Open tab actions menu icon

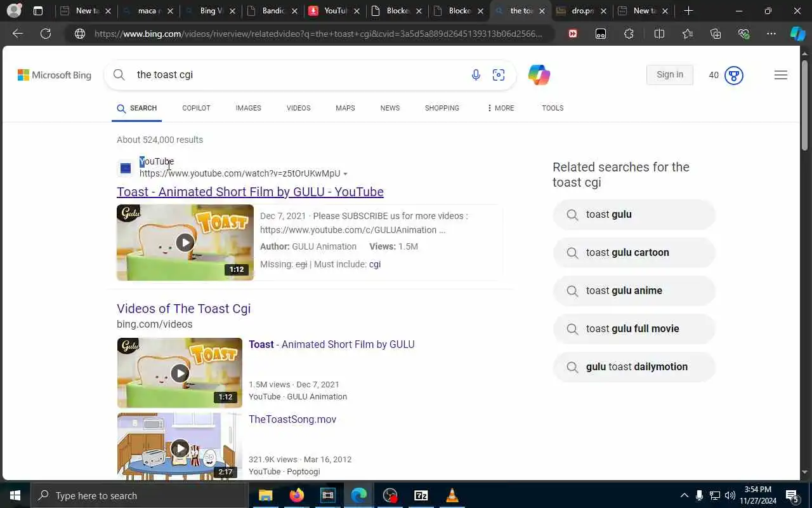point(38,11)
